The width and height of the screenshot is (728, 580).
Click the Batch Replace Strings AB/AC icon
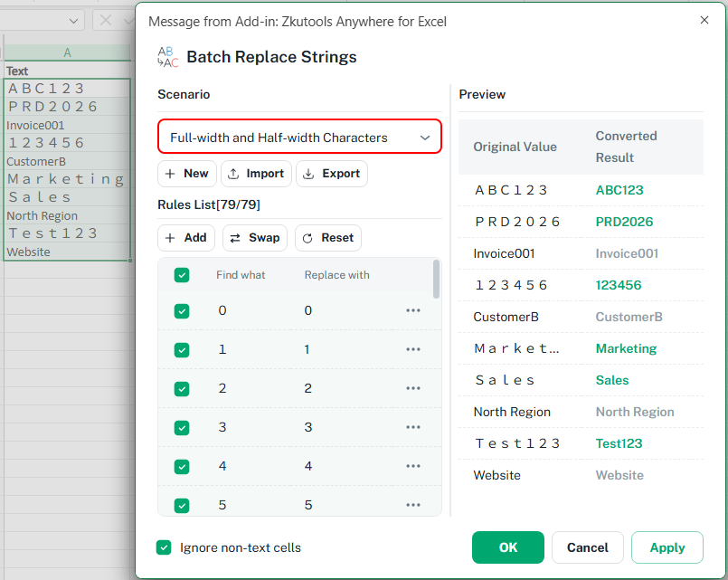167,57
